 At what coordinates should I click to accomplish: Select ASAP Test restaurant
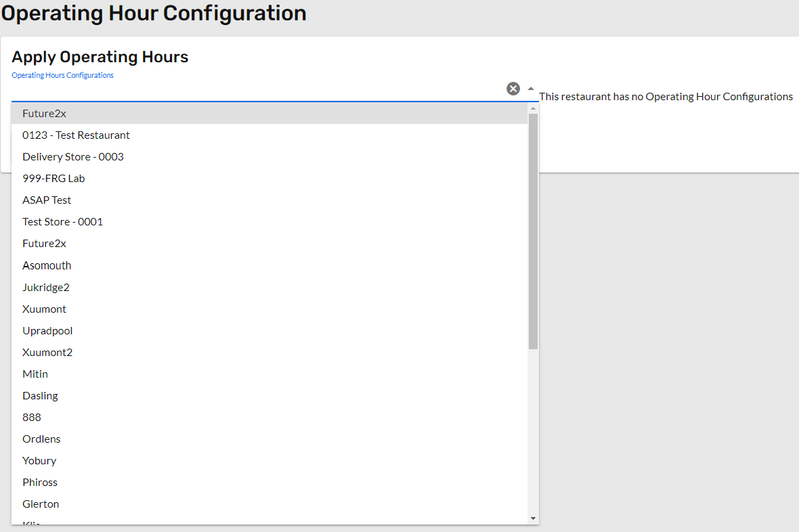[269, 200]
